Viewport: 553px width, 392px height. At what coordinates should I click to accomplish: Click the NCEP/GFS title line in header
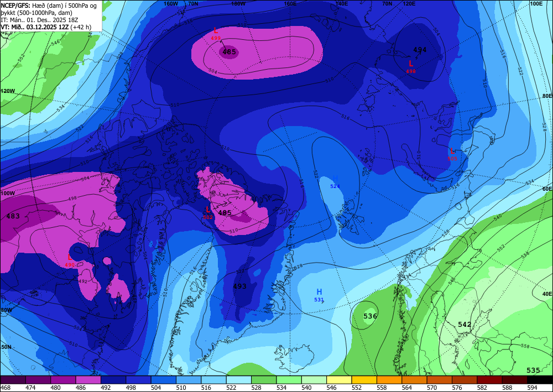[x=49, y=6]
